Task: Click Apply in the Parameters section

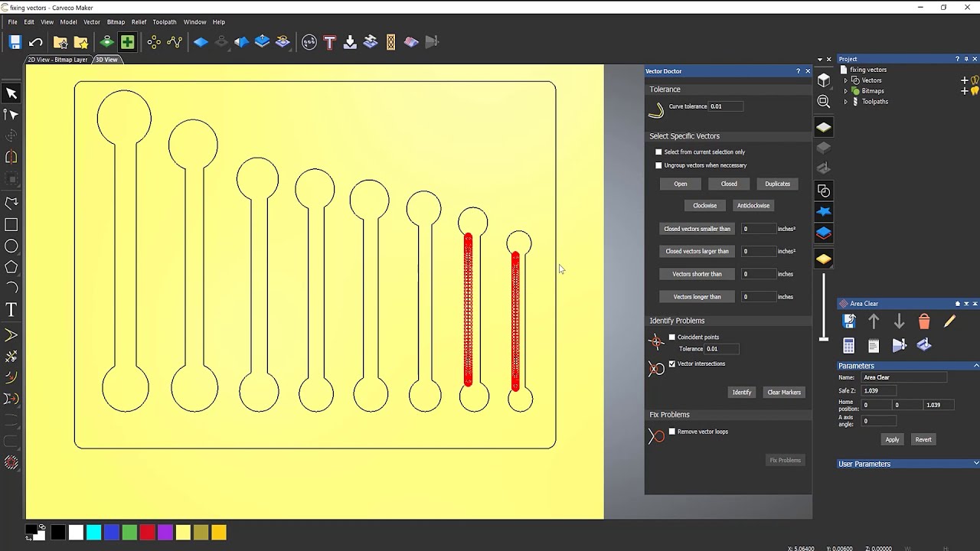Action: 892,440
